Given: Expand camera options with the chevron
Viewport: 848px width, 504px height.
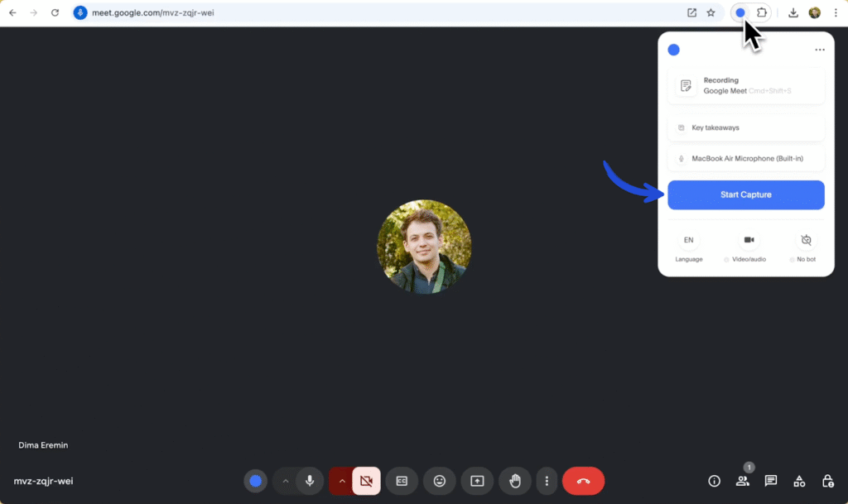Looking at the screenshot, I should 342,481.
